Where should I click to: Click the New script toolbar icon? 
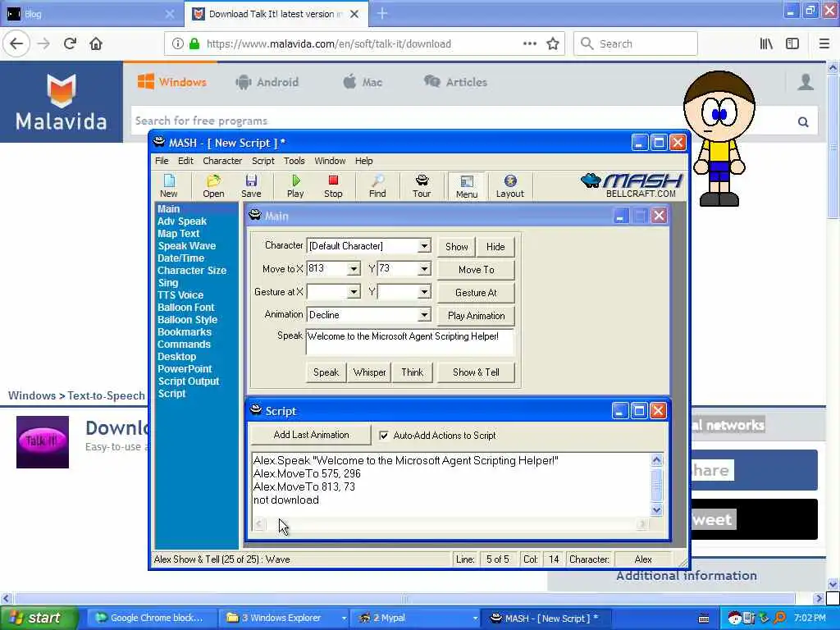pyautogui.click(x=169, y=186)
